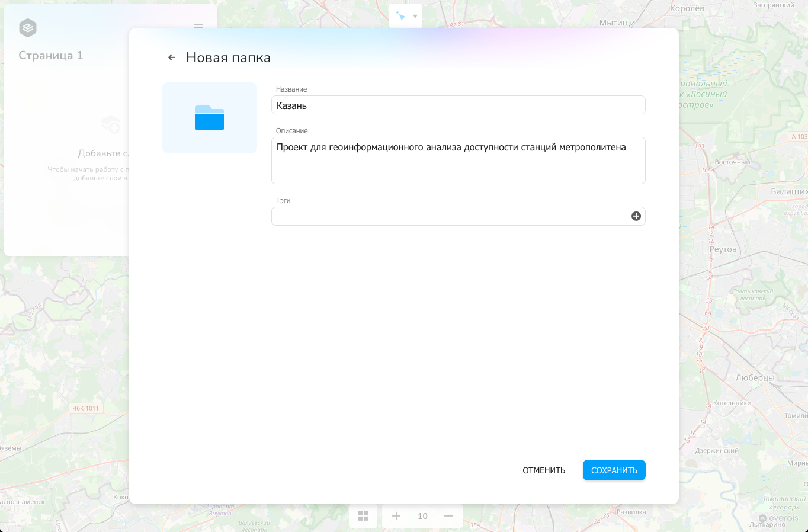Open the grid view icon at the bottom of the map
The image size is (808, 532).
pos(363,516)
